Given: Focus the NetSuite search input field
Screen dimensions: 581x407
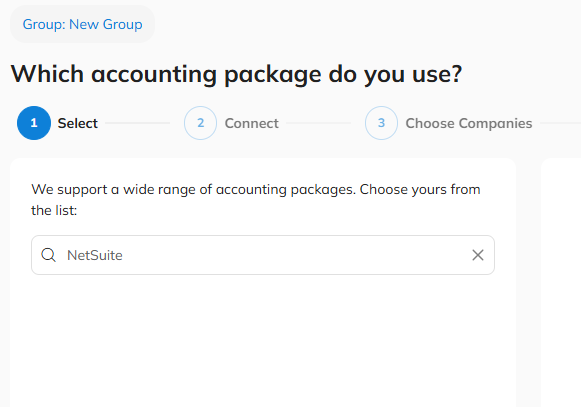Looking at the screenshot, I should [x=263, y=255].
